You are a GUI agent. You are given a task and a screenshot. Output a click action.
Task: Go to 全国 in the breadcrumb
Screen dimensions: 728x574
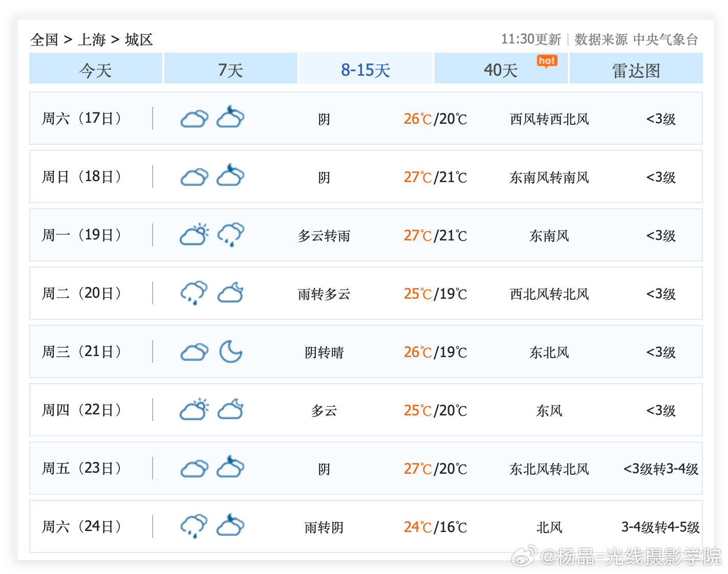(x=45, y=39)
